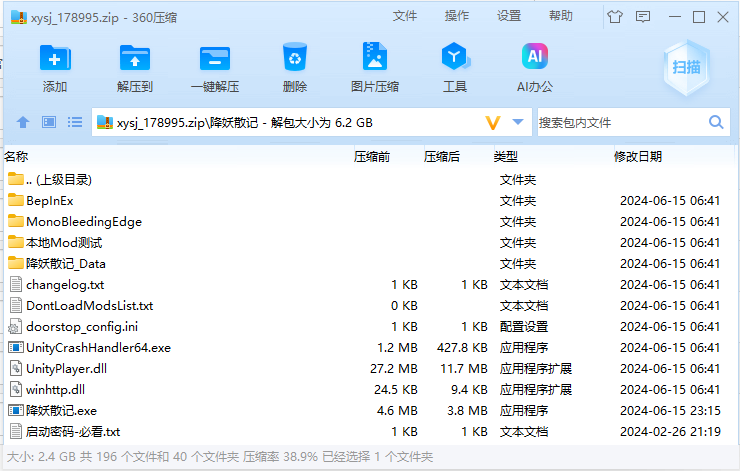Select the 降妖散记_Data folder name
Image resolution: width=740 pixels, height=471 pixels.
point(66,263)
